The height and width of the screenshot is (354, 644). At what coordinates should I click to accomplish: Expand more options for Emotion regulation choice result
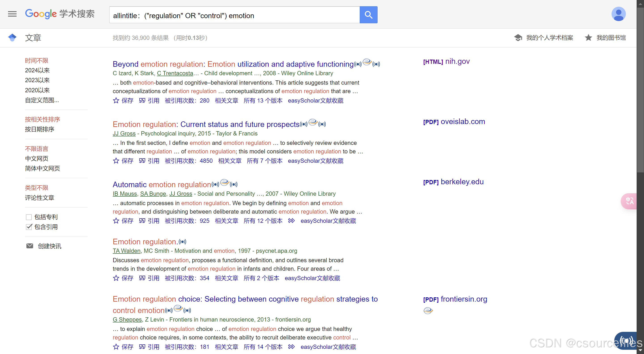pyautogui.click(x=291, y=347)
